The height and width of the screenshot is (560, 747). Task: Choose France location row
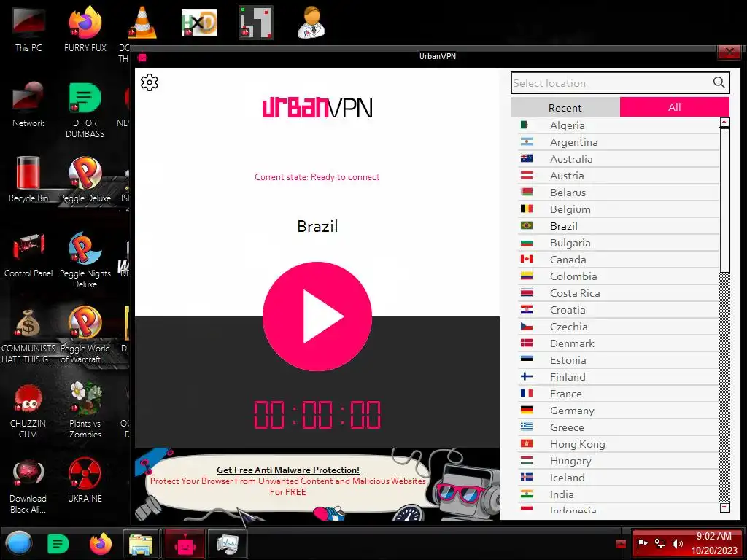tap(619, 393)
